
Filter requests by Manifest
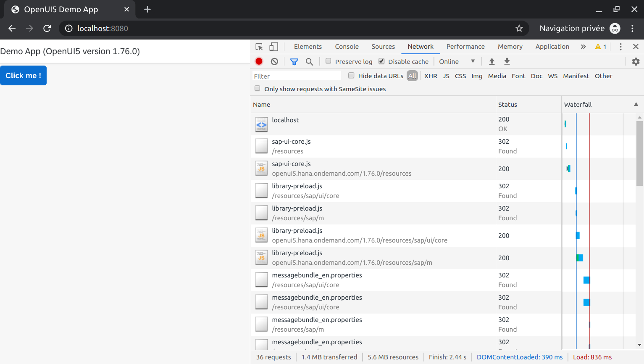point(576,76)
